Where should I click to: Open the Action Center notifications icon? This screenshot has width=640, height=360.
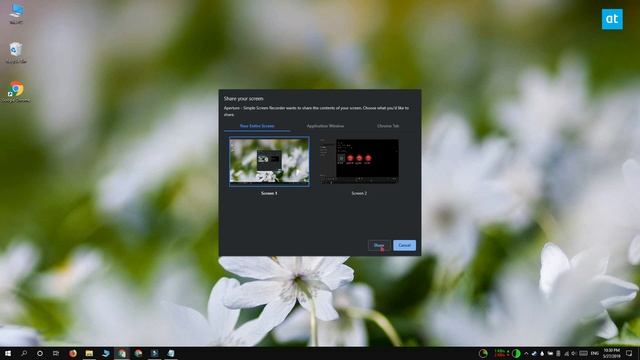pos(629,353)
